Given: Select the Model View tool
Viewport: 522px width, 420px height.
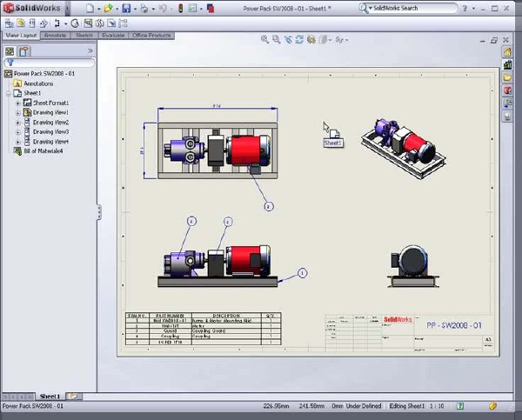Looking at the screenshot, I should pyautogui.click(x=21, y=23).
